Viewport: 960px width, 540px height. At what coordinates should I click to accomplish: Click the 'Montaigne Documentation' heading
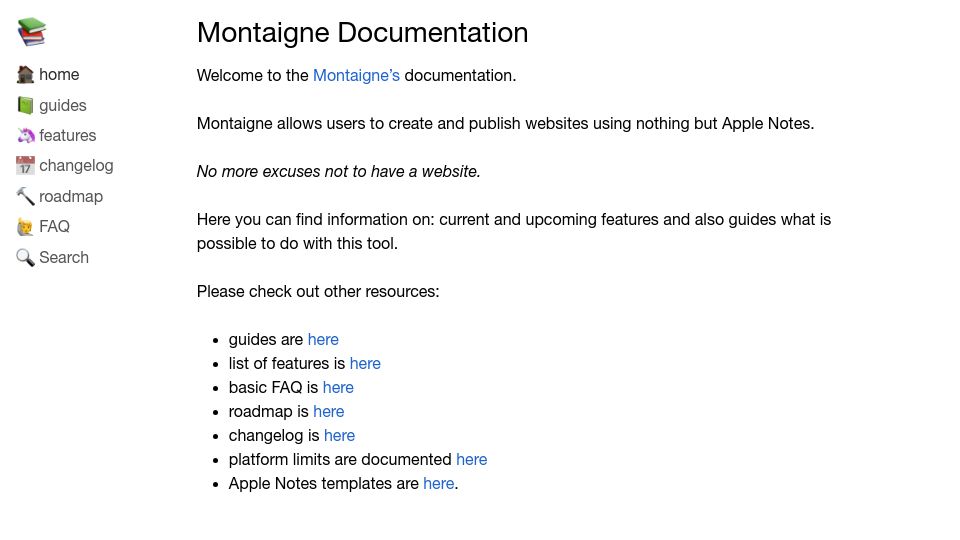pyautogui.click(x=362, y=32)
